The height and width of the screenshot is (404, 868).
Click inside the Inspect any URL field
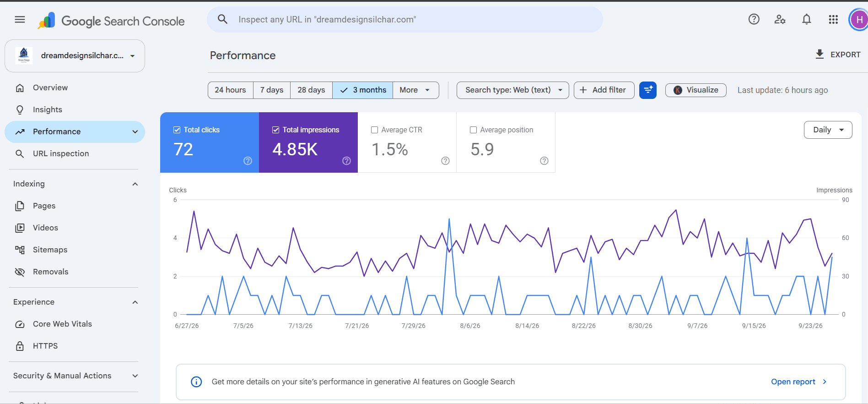pyautogui.click(x=405, y=19)
